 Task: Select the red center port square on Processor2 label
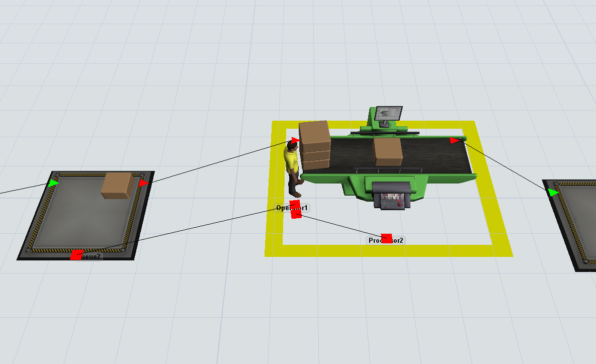pos(386,237)
